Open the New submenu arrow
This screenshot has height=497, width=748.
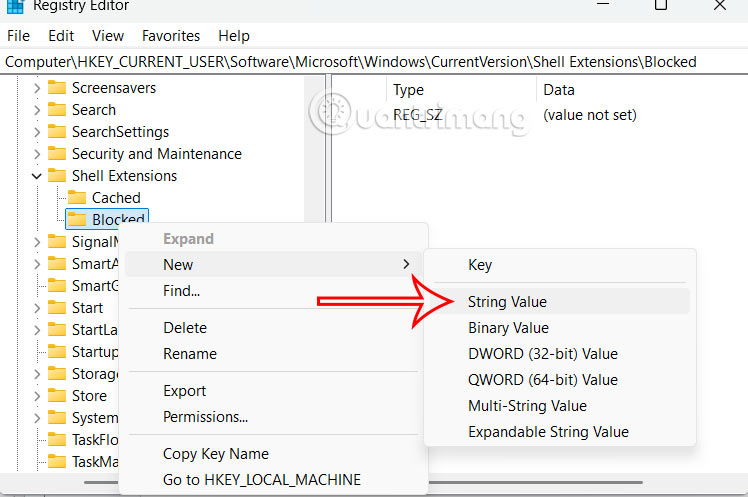coord(406,264)
